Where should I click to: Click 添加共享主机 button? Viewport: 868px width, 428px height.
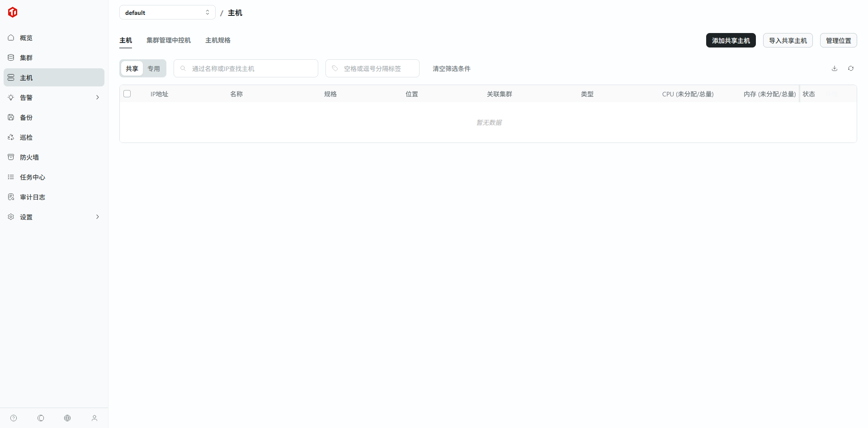[x=731, y=41]
